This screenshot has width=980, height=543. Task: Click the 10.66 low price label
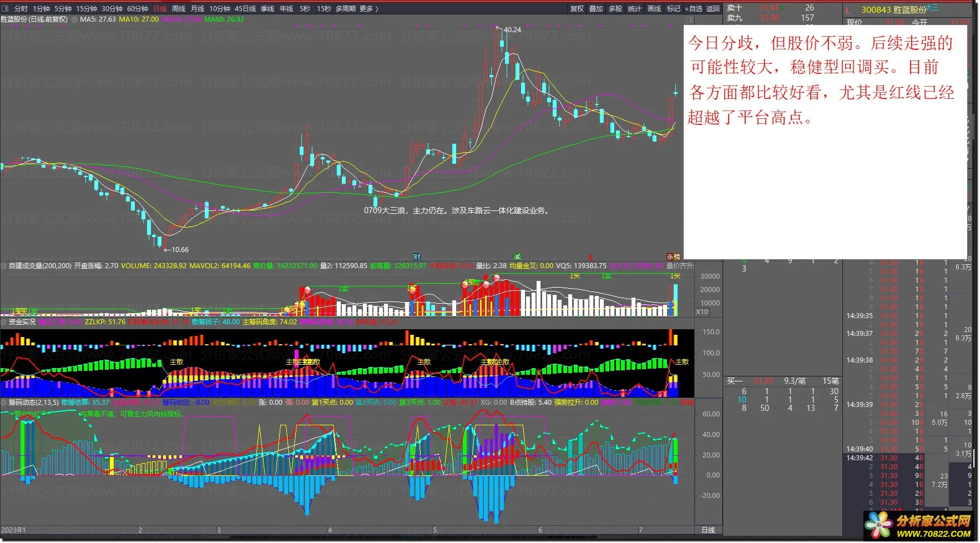point(180,250)
